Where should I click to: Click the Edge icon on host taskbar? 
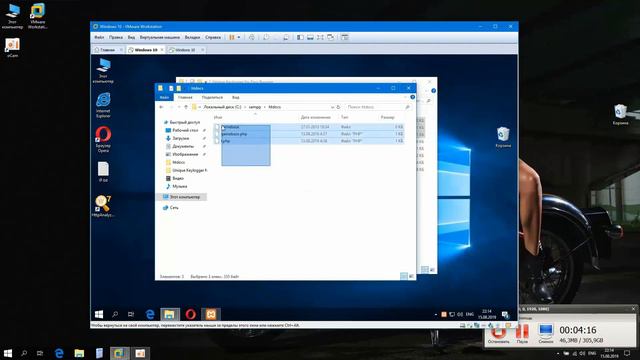tap(60, 353)
